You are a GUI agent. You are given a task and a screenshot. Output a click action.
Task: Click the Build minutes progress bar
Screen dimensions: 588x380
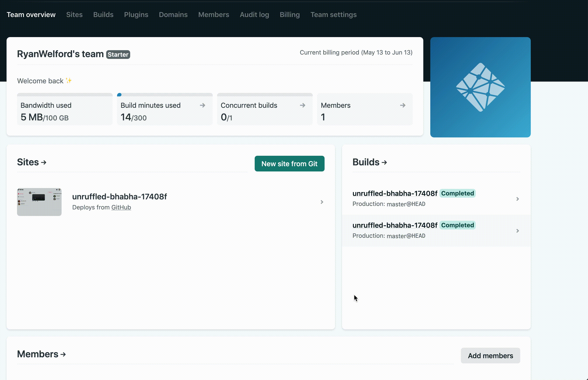pyautogui.click(x=164, y=95)
